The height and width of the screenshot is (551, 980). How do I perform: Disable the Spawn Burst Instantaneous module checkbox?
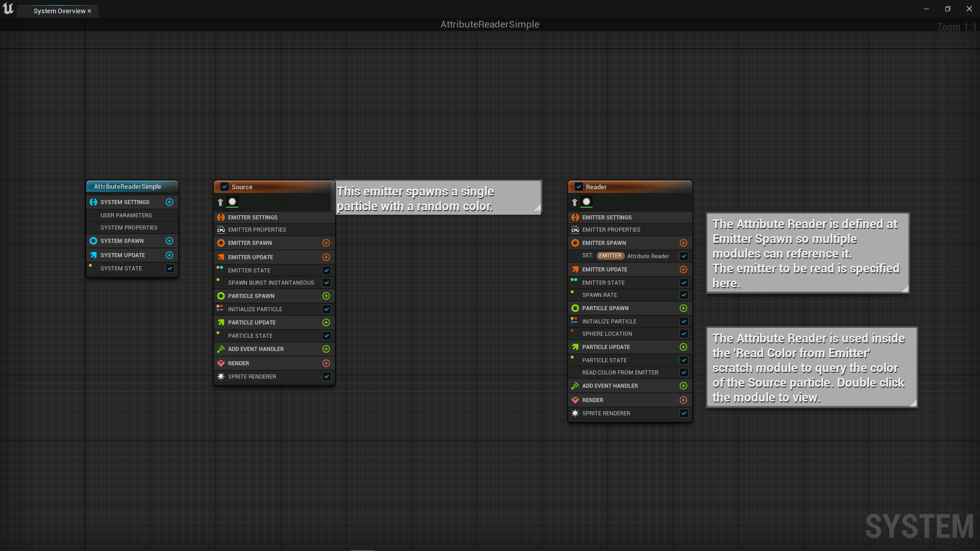tap(326, 283)
